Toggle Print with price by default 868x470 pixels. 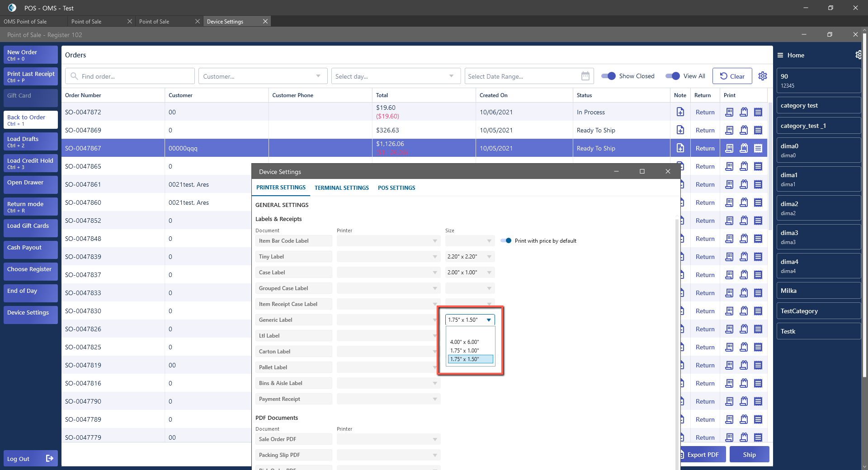[506, 241]
